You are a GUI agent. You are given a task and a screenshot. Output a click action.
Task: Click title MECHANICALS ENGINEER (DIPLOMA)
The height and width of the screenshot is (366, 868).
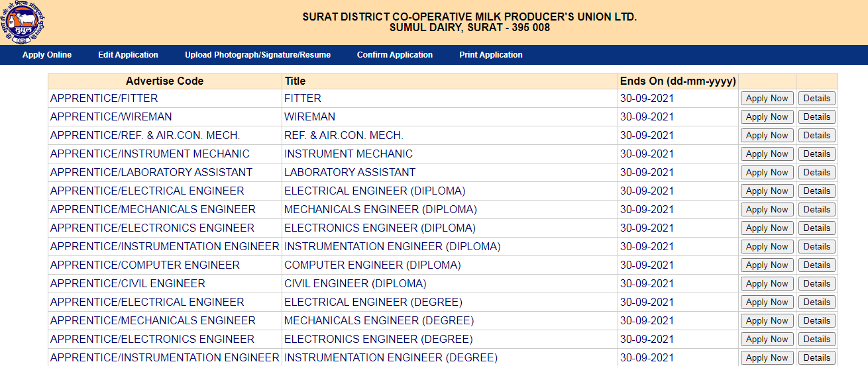click(x=380, y=210)
